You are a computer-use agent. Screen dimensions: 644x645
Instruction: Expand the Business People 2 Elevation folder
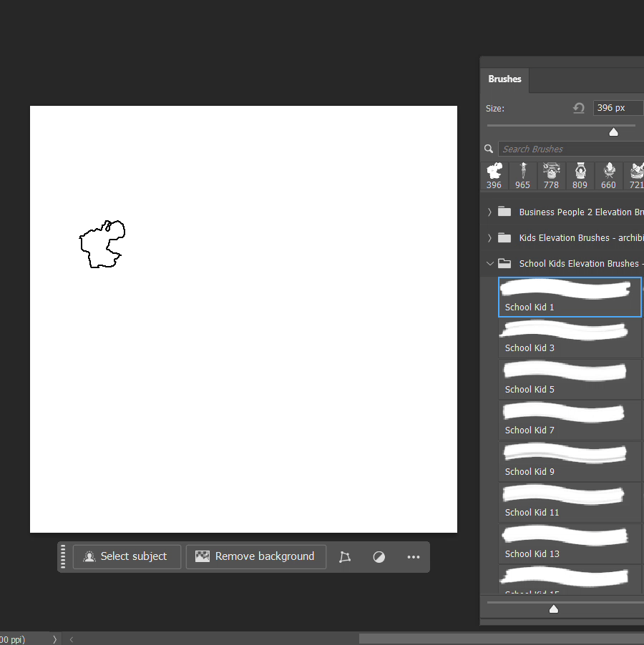point(489,212)
